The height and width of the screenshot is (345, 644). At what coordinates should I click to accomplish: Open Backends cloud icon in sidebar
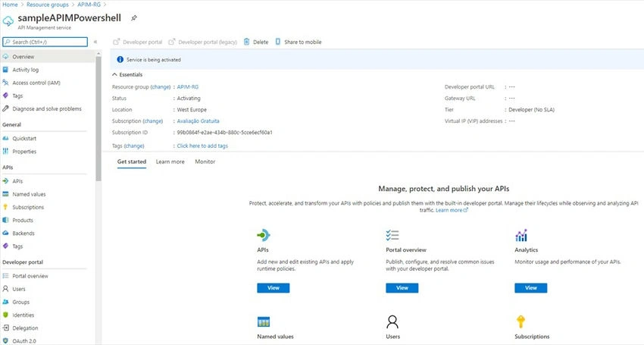5,233
